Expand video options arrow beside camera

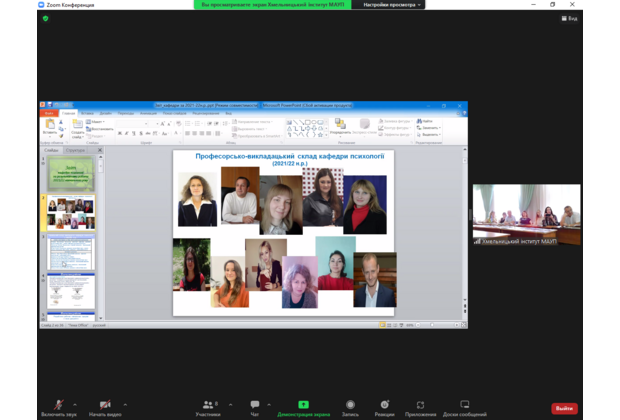tap(123, 404)
